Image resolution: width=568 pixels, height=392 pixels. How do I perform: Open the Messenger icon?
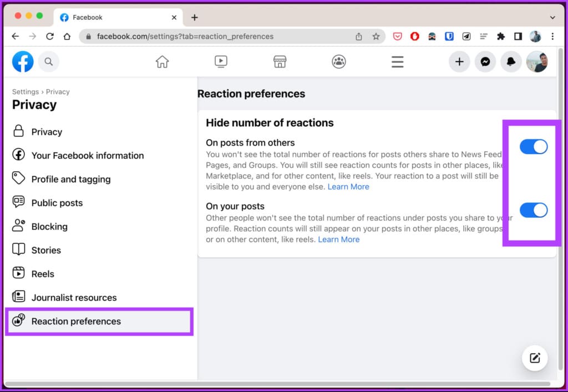(x=485, y=62)
